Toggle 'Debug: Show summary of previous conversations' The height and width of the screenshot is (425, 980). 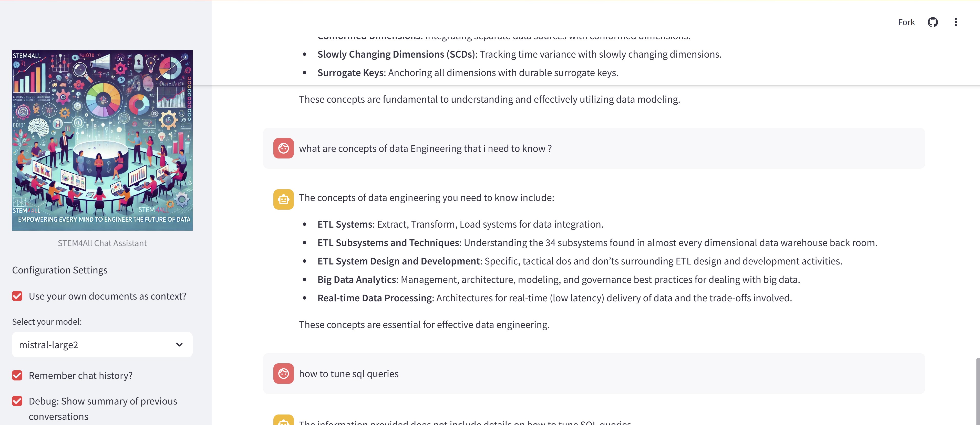point(17,401)
